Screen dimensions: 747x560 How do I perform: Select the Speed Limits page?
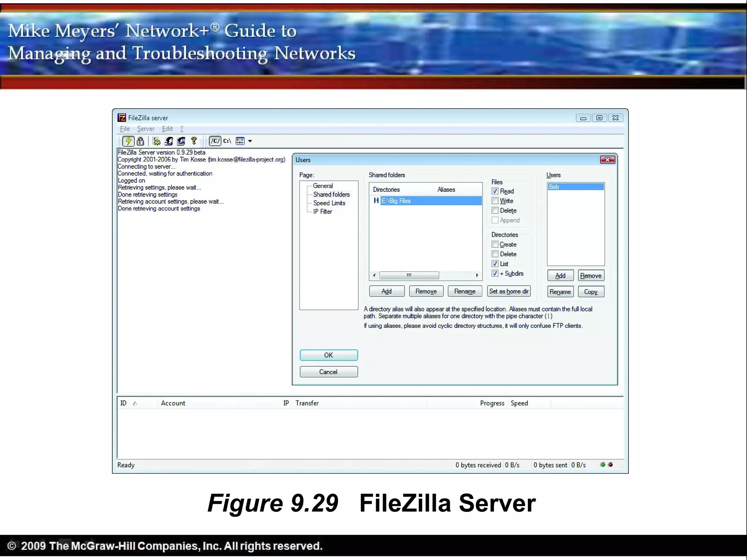(329, 203)
